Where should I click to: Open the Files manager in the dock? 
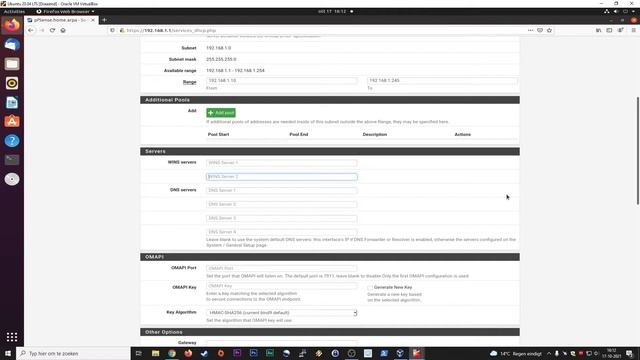pos(12,64)
